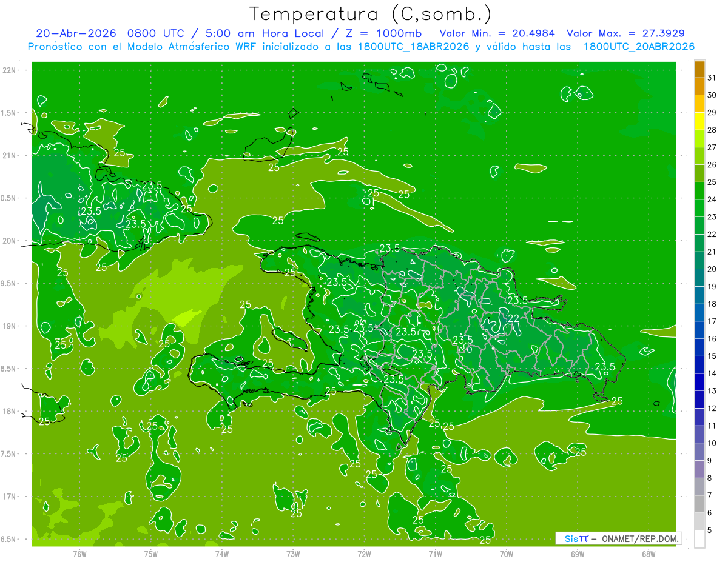
Task: Click the 22N latitude axis label
Action: (9, 70)
